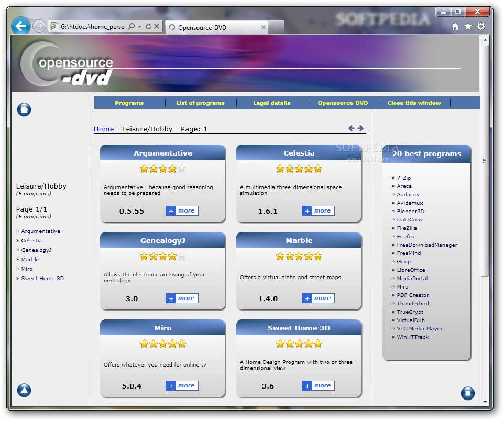
Task: Click more button for Miro
Action: [182, 385]
